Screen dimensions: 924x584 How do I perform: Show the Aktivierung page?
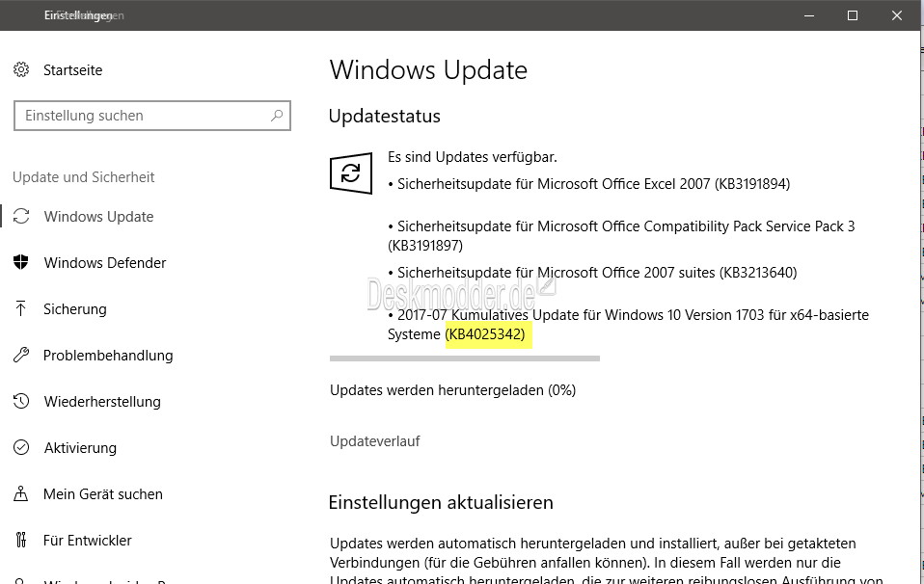coord(80,448)
